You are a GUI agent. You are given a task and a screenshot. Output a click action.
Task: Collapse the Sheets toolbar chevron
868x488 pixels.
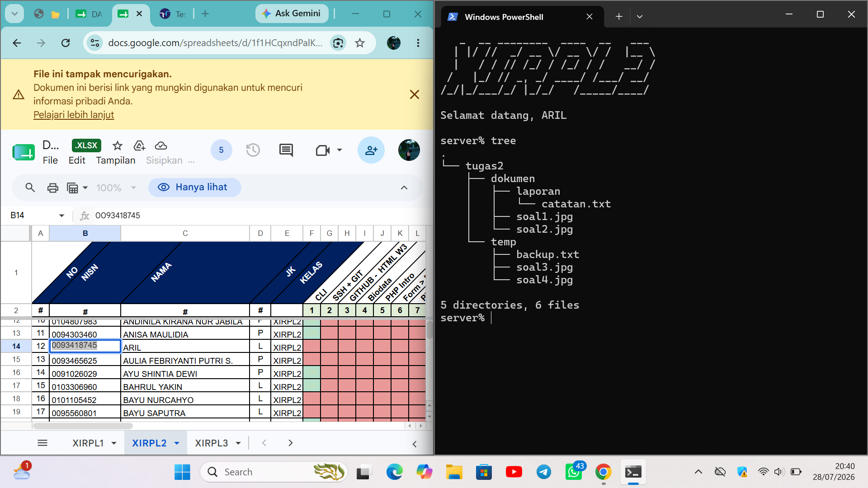[x=404, y=188]
